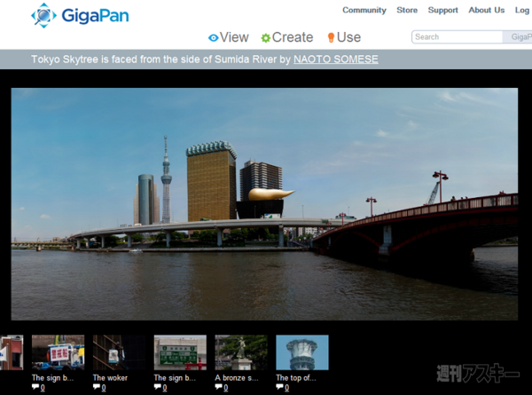
Task: Click comment icon under 'The woker'
Action: pos(97,386)
